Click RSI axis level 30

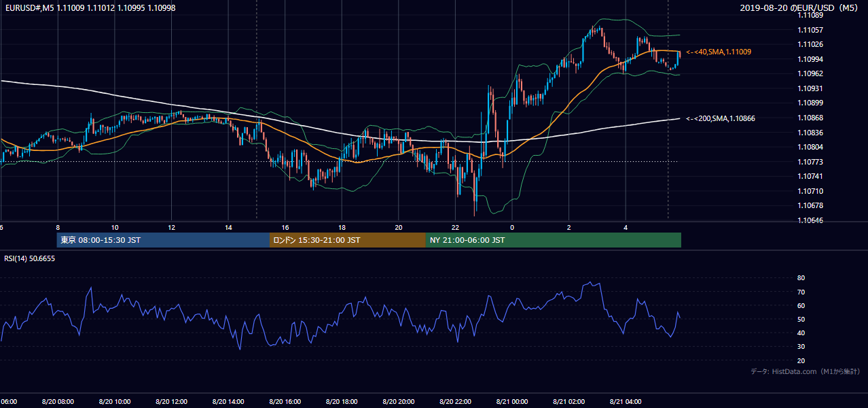tap(801, 347)
